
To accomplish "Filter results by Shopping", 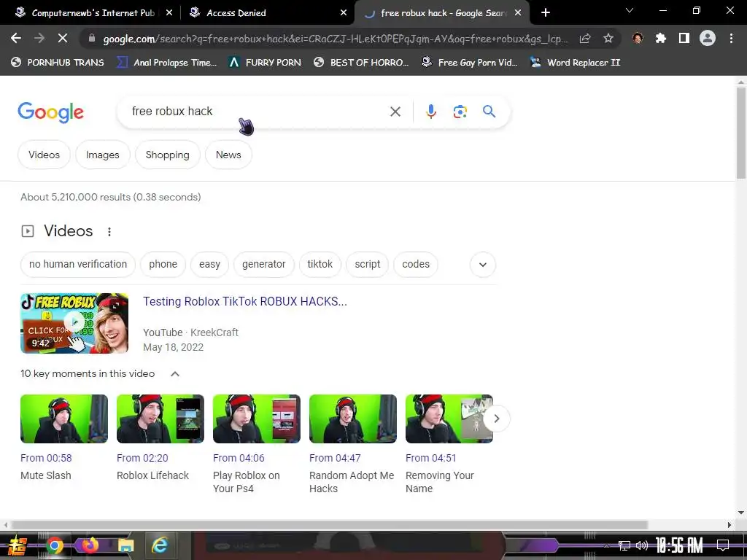I will click(x=167, y=155).
